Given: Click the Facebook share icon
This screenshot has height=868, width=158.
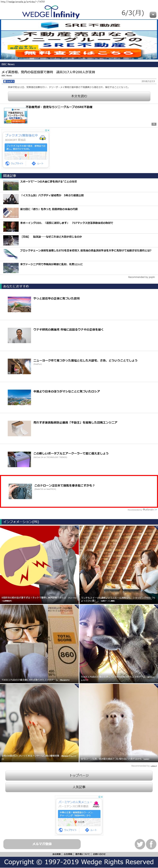Looking at the screenshot, I should pos(9,82).
